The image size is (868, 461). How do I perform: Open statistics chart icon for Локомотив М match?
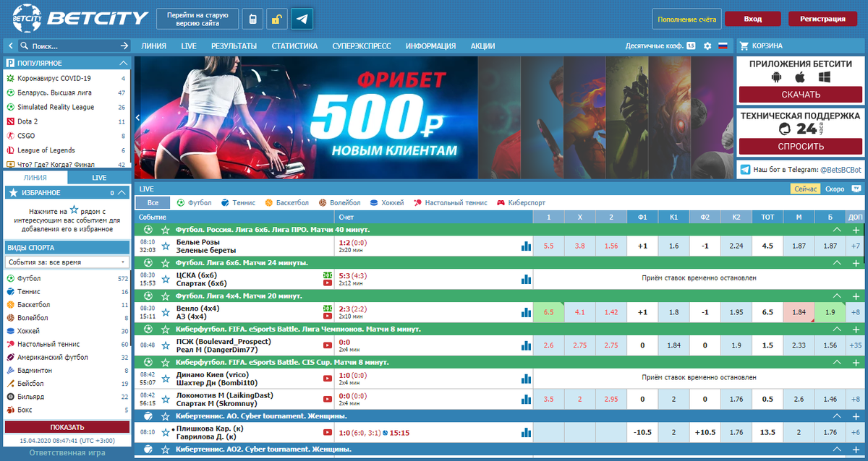tap(526, 399)
